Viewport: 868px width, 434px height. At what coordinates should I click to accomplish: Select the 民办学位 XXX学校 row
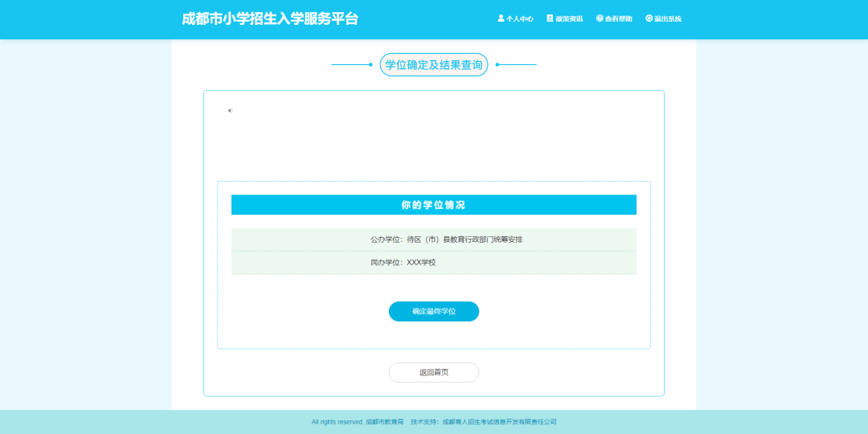click(434, 263)
